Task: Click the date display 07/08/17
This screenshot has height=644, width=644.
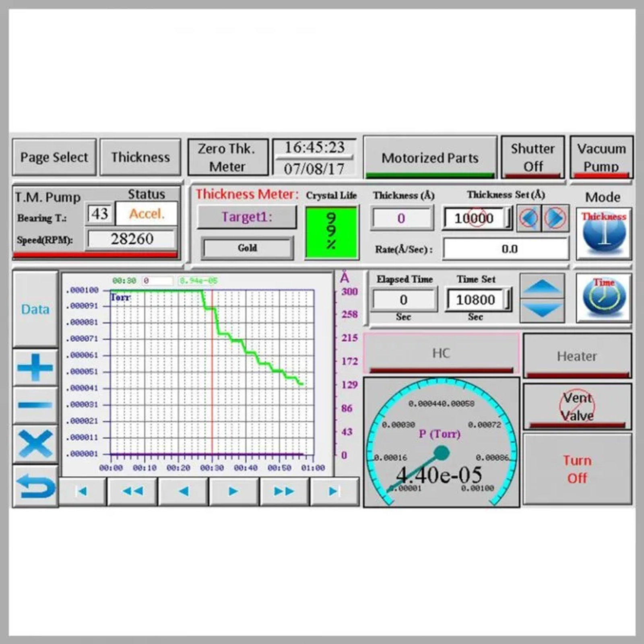Action: [x=314, y=168]
